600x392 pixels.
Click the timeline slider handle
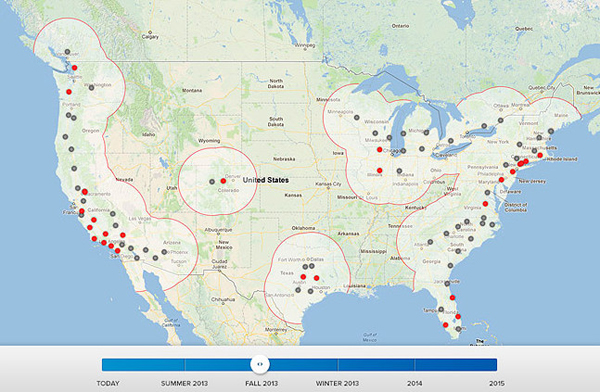point(260,364)
